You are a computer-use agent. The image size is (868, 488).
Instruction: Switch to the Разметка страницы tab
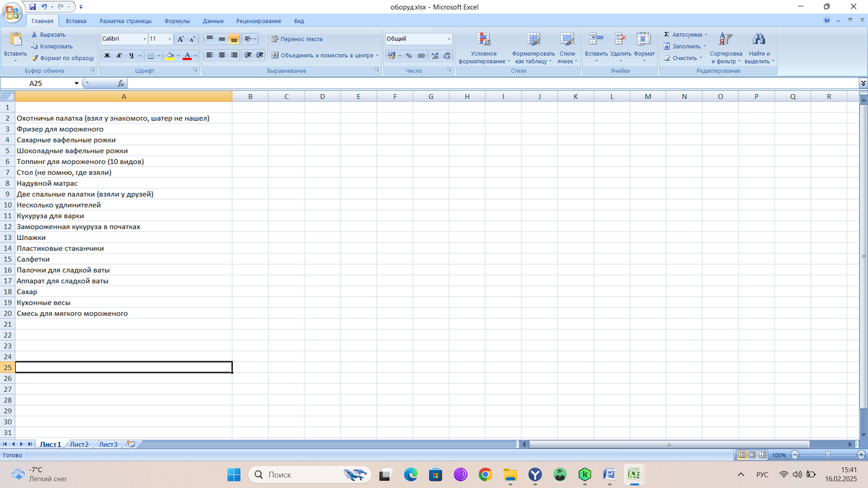(125, 21)
